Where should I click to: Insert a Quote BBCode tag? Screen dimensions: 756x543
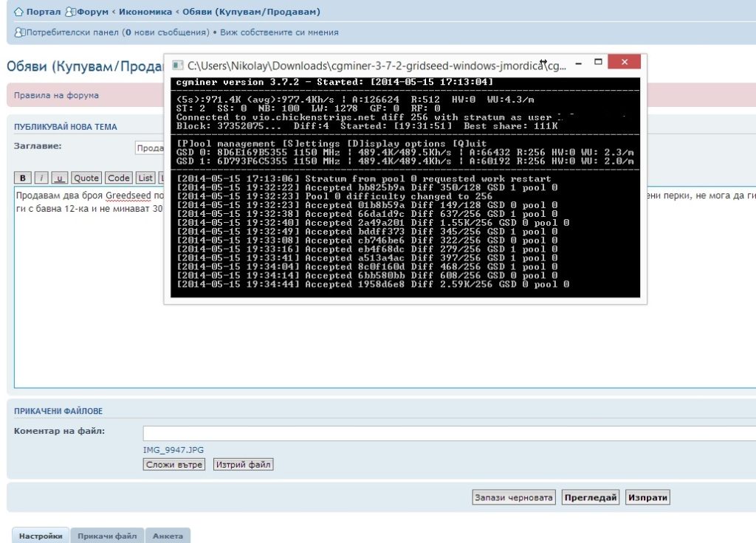tap(86, 178)
